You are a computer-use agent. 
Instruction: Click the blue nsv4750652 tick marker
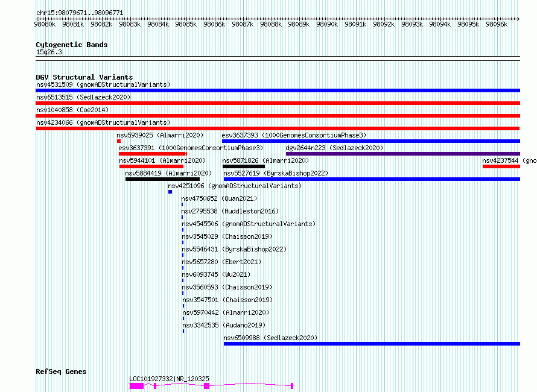click(x=182, y=204)
